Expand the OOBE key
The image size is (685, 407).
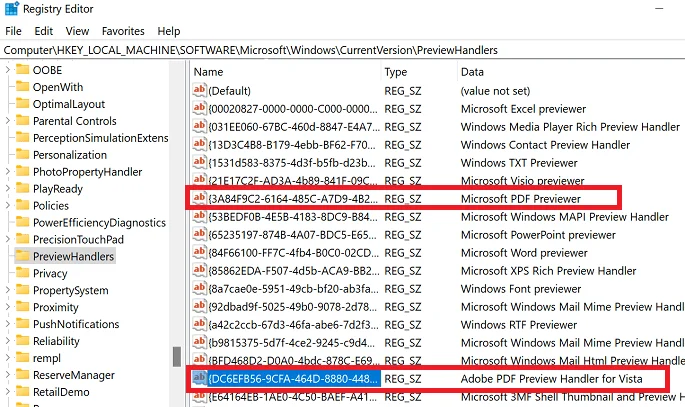point(7,70)
